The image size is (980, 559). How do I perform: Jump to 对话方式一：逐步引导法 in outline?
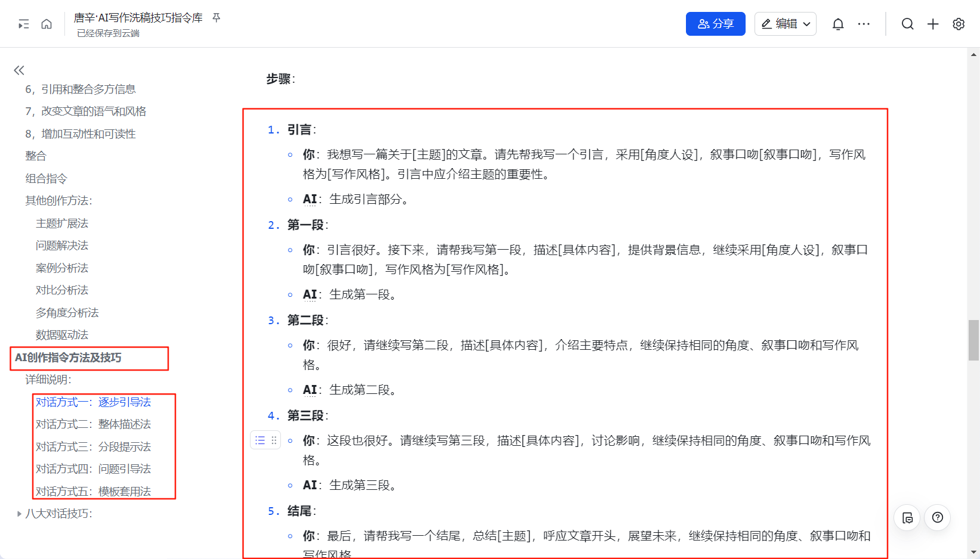pyautogui.click(x=94, y=402)
